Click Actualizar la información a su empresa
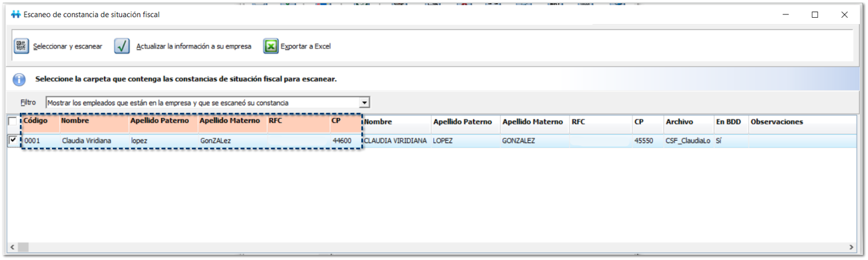This screenshot has height=260, width=868. [x=193, y=46]
